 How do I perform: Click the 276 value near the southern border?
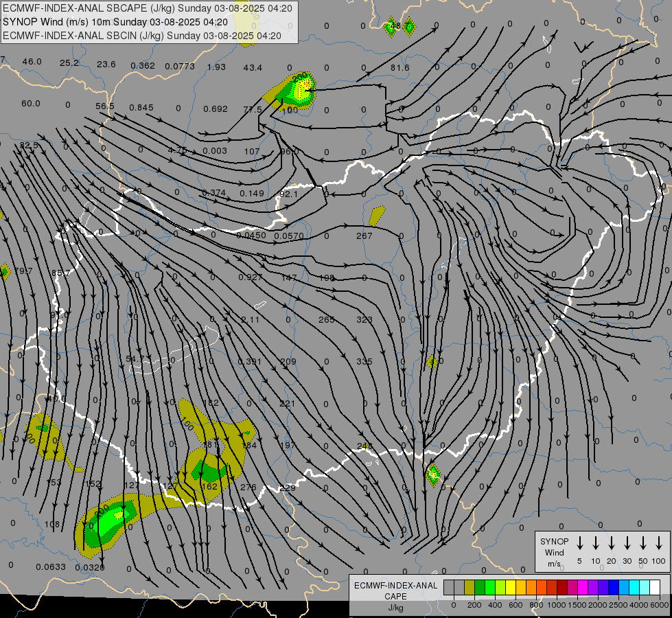pyautogui.click(x=248, y=488)
